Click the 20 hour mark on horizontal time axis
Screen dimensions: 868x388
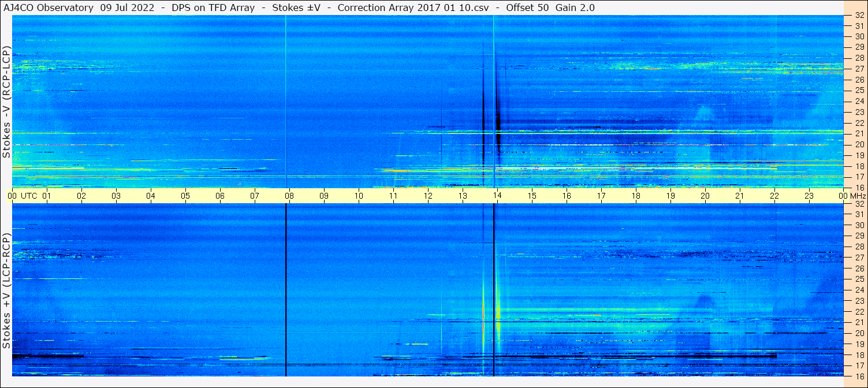[x=705, y=196]
